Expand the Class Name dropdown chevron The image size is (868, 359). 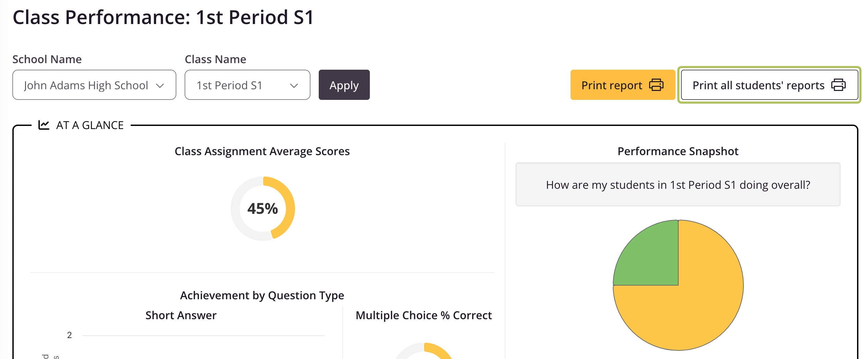coord(294,85)
